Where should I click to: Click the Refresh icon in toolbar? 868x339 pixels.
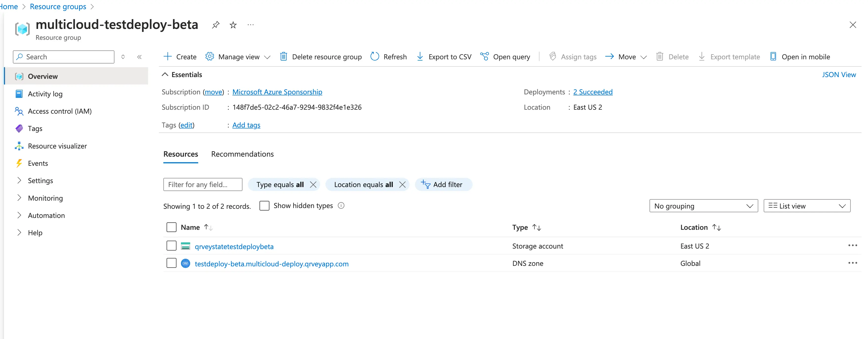(x=375, y=57)
